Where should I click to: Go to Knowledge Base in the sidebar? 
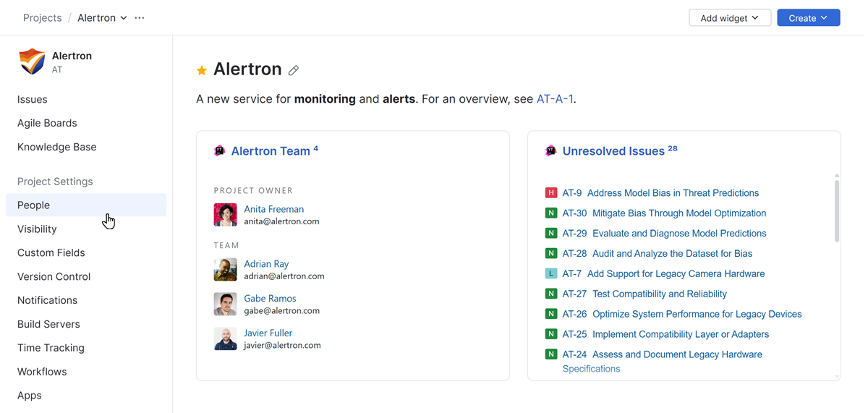tap(56, 147)
